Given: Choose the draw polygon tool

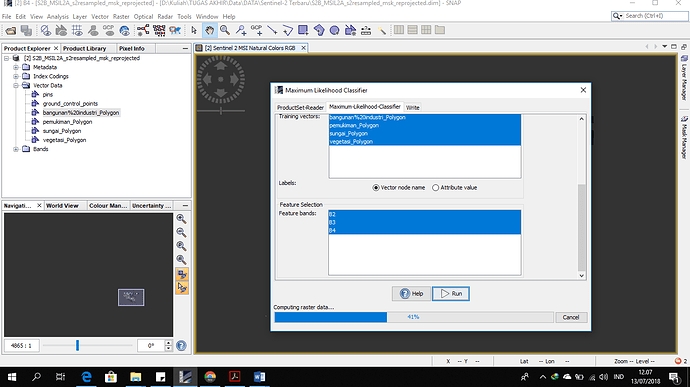Looking at the screenshot, I should point(319,30).
